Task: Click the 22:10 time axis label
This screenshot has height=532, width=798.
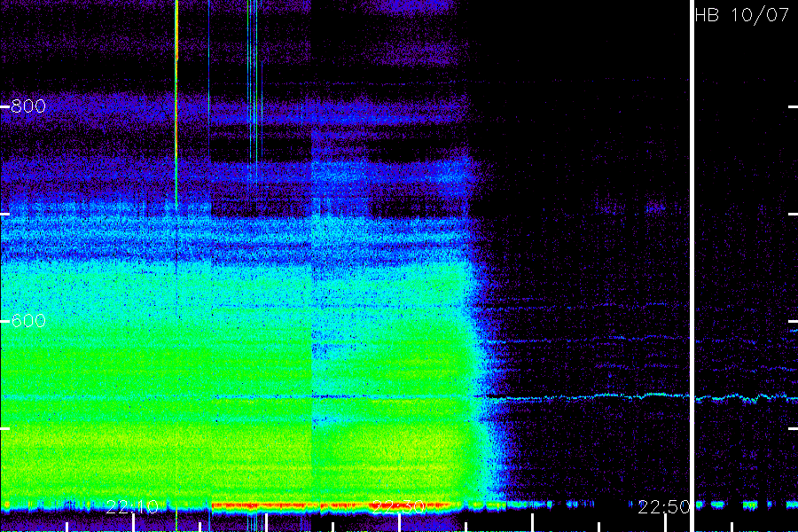Action: point(132,507)
